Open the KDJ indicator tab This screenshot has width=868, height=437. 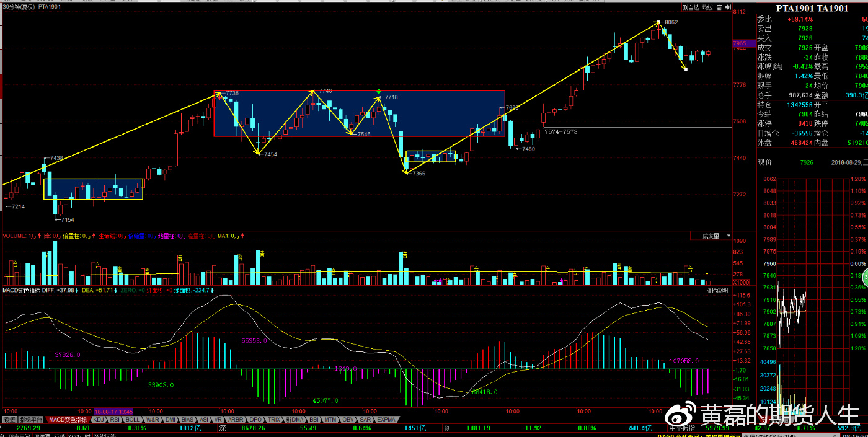pyautogui.click(x=99, y=420)
